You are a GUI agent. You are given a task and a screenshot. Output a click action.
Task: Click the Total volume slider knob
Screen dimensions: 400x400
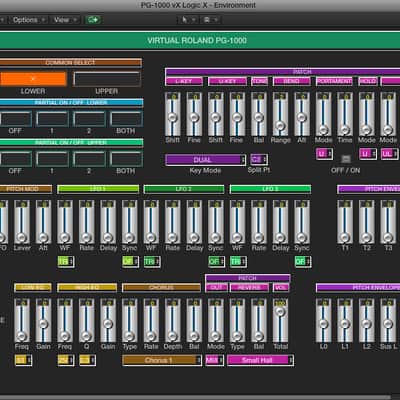pos(280,312)
